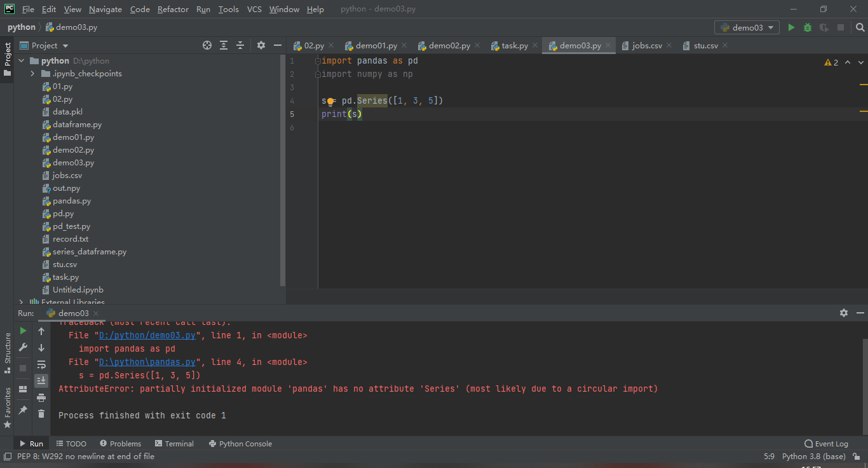
Task: Run with coverage toolbar icon
Action: [x=824, y=27]
